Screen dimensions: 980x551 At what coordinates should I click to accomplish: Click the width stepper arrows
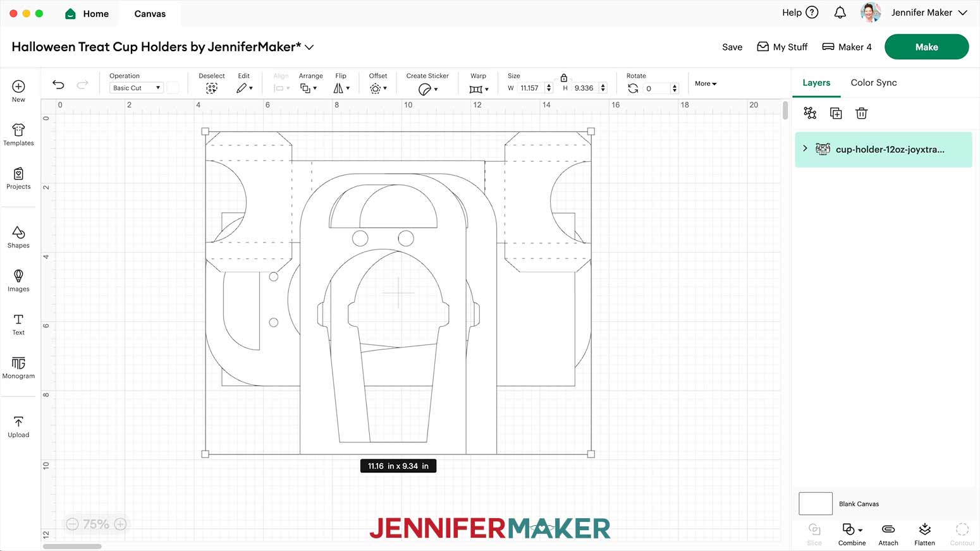tap(549, 88)
